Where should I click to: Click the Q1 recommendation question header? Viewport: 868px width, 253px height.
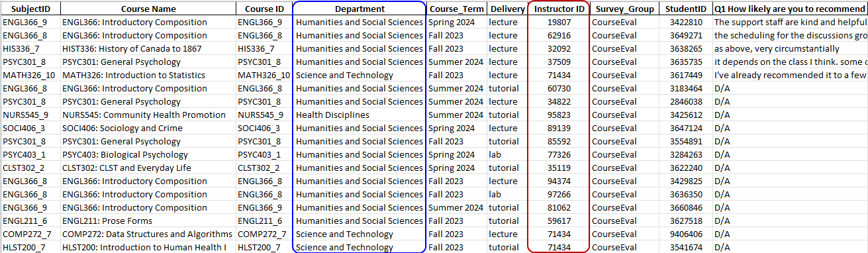pos(790,9)
